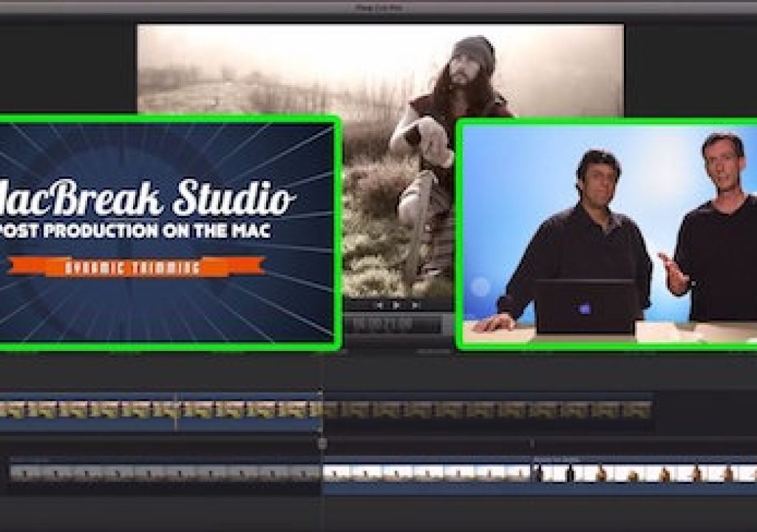The image size is (757, 532).
Task: Select the dimmed sepia clip portion on the upper timeline
Action: (x=488, y=411)
